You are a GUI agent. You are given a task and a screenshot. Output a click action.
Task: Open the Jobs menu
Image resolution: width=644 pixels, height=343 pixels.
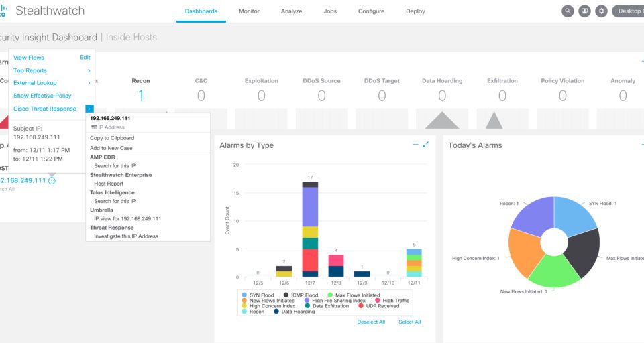(330, 11)
